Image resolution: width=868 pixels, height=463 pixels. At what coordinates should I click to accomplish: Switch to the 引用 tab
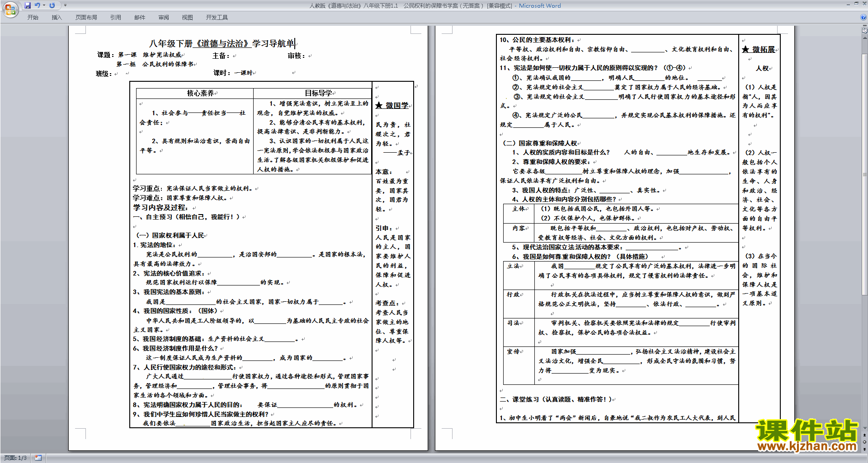point(116,18)
